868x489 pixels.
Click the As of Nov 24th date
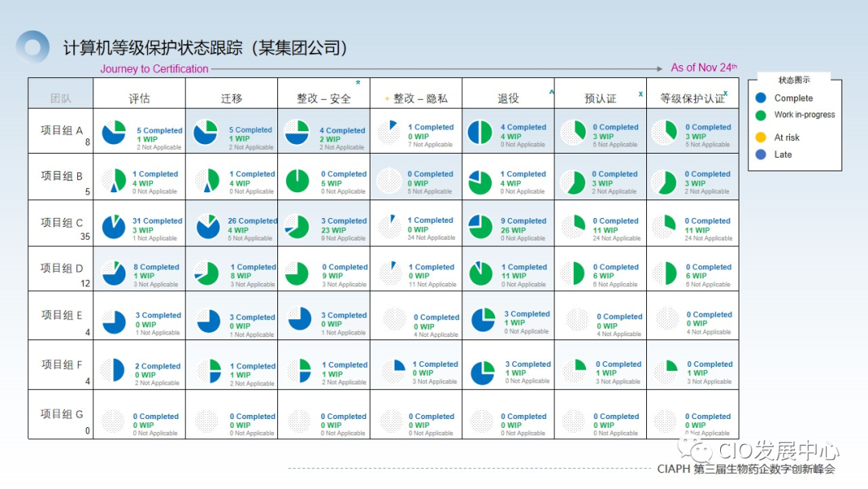click(x=703, y=68)
